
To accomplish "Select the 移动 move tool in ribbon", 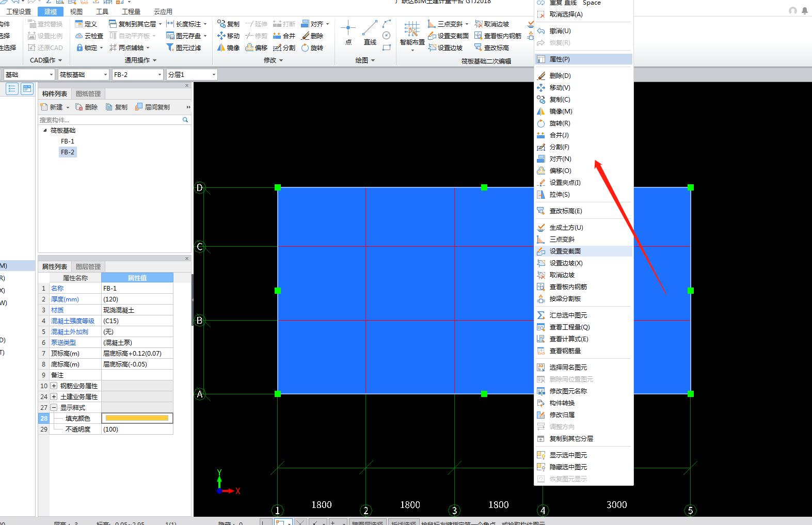I will click(x=228, y=36).
